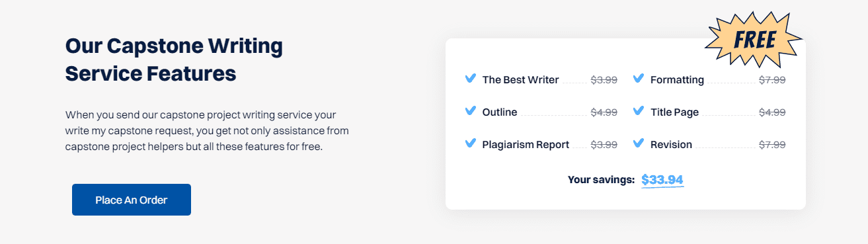Click the checkmark next to Formatting
Screen dimensions: 868x244
pos(639,79)
